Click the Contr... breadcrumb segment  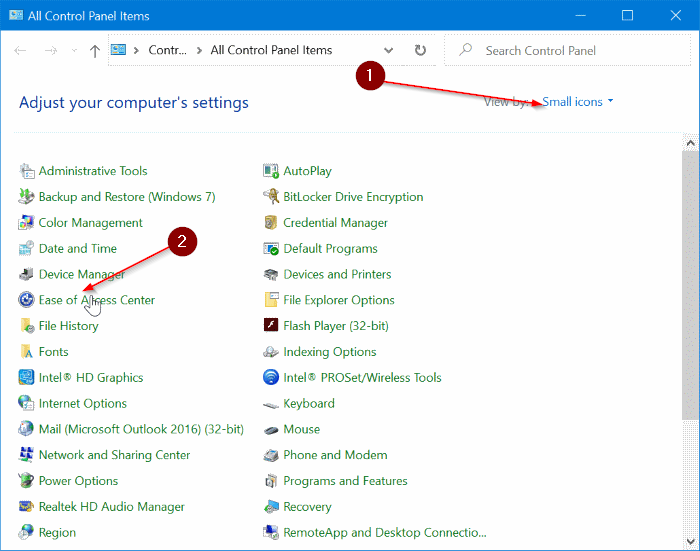[x=167, y=50]
